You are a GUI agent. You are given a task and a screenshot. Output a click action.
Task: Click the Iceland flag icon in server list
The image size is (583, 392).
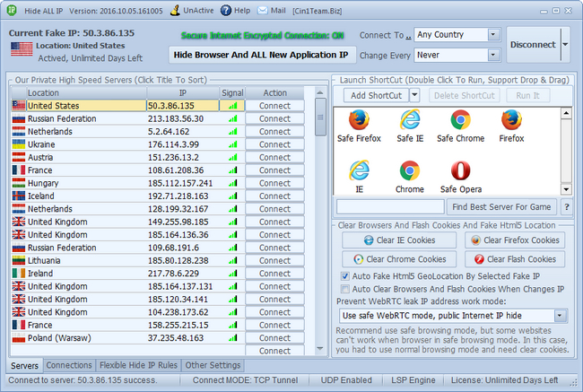[19, 196]
